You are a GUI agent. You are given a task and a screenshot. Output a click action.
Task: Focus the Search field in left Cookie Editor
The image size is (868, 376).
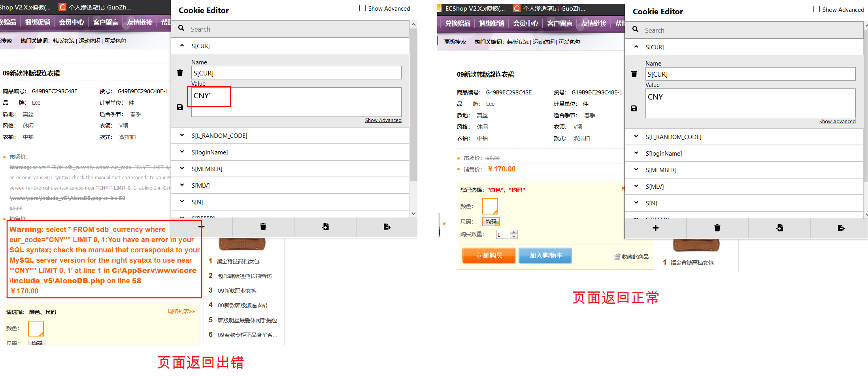click(290, 29)
